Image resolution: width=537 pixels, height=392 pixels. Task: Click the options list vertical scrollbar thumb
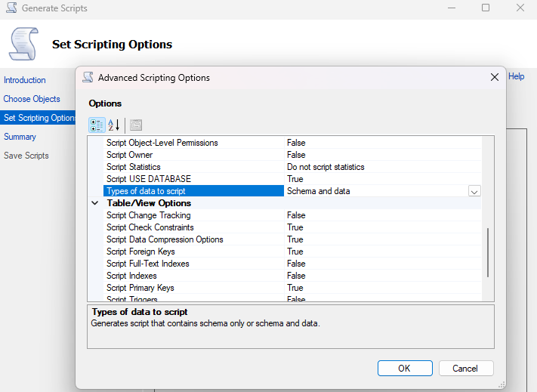[488, 253]
